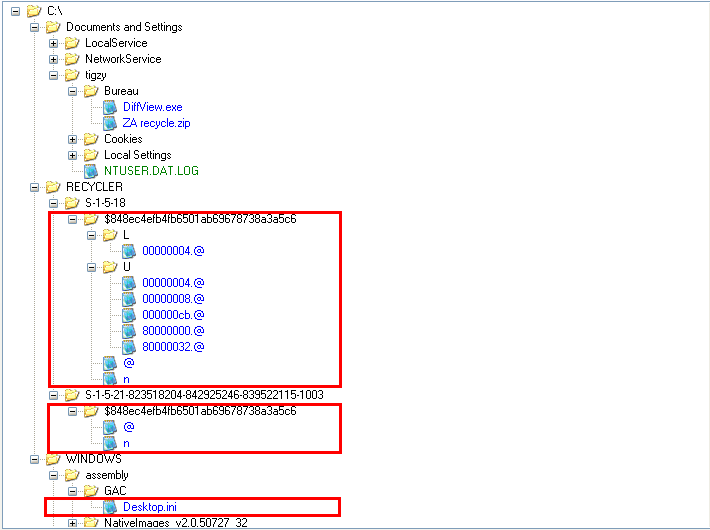This screenshot has height=530, width=710.
Task: Click the DiffView.exe file icon
Action: (110, 107)
